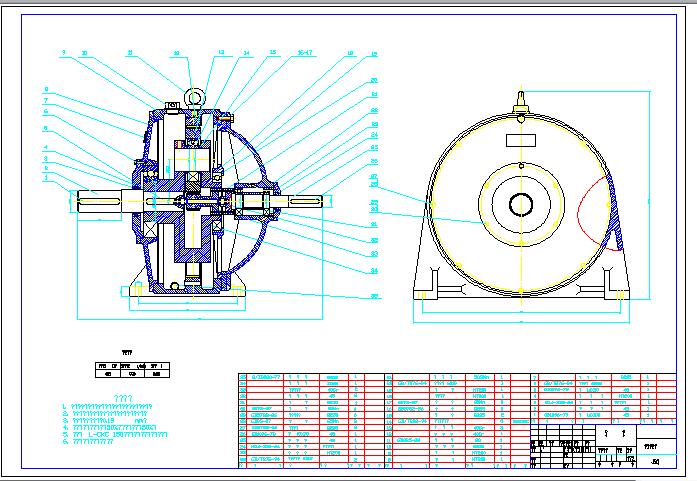Viewport: 697px width, 481px height.
Task: Click the note line containing "L-CKC"
Action: pos(115,434)
